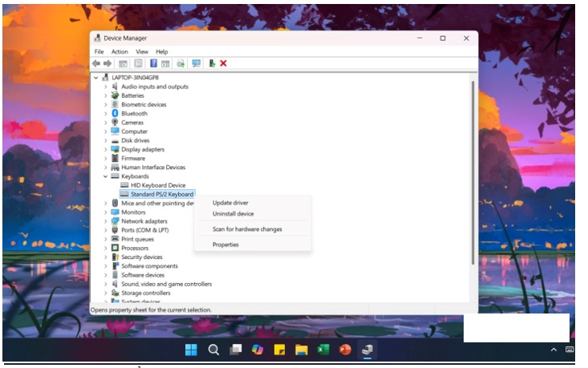Click the red X uninstall device toolbar icon
Image resolution: width=588 pixels, height=368 pixels.
(x=223, y=63)
